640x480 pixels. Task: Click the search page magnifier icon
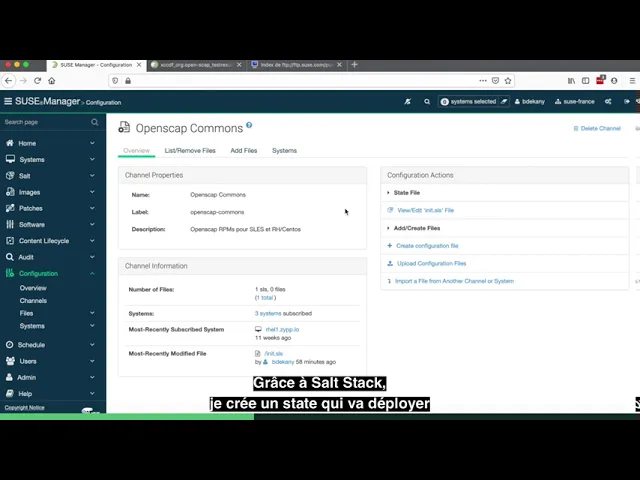point(95,122)
